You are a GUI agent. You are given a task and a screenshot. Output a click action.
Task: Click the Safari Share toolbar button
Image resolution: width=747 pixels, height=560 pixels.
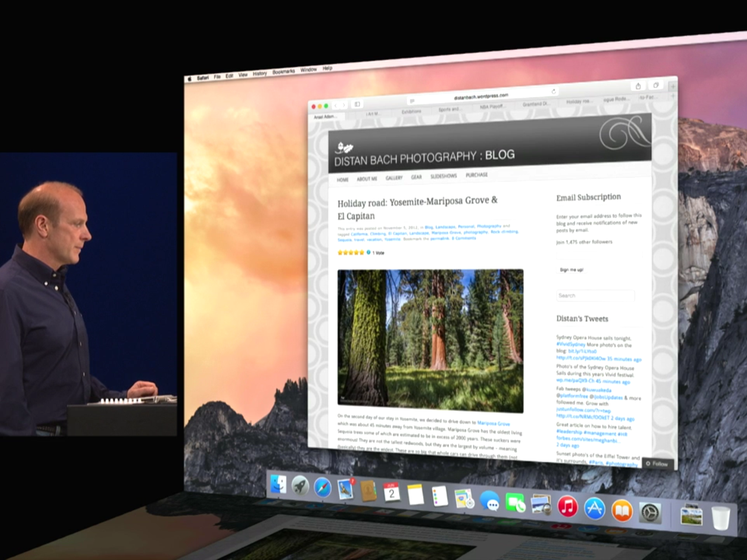coord(638,86)
